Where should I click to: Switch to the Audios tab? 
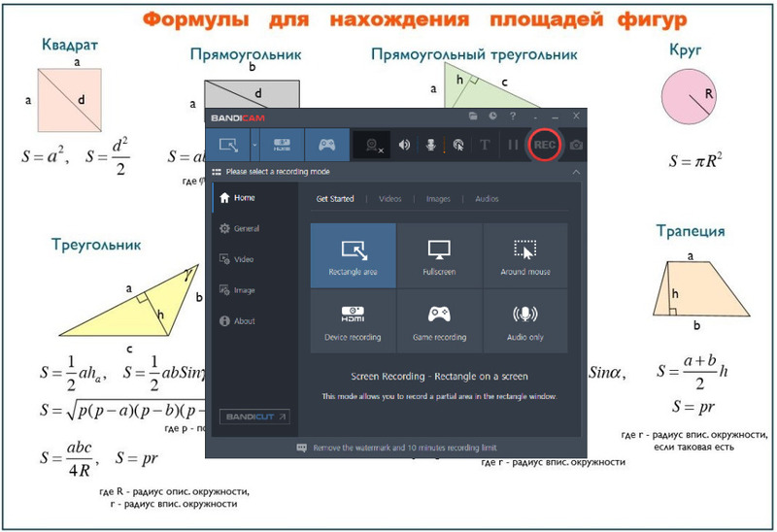[487, 199]
